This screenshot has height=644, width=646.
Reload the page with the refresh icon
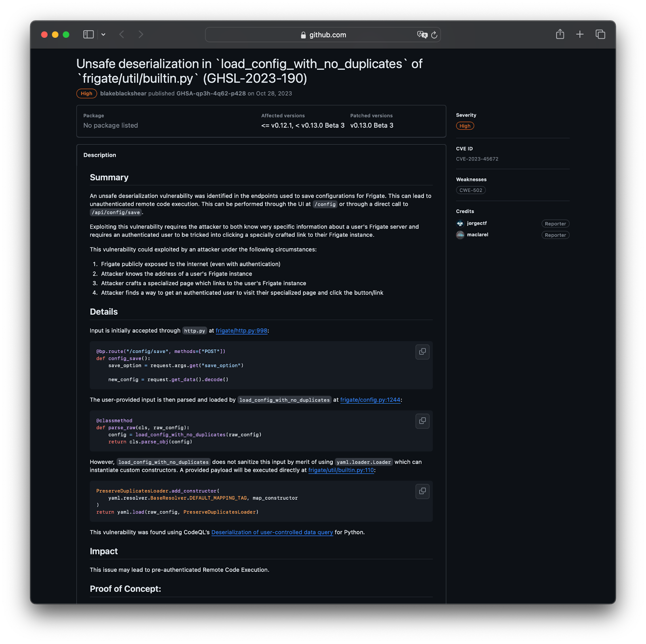[434, 35]
